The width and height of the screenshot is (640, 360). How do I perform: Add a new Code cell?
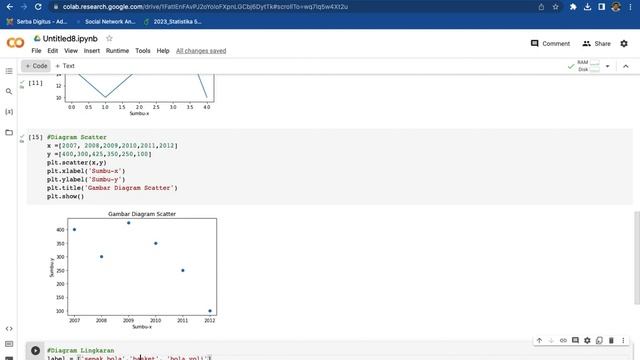click(x=36, y=66)
